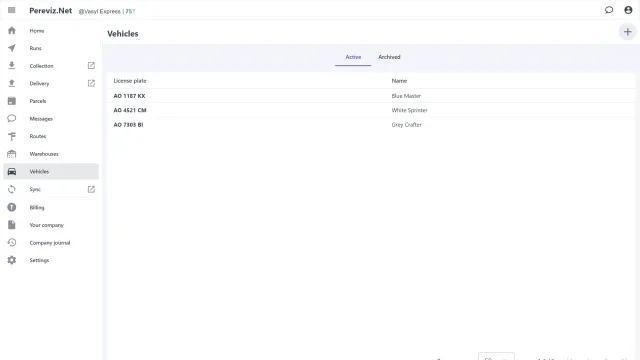Click the Pereviz.Net logo title

[x=51, y=11]
